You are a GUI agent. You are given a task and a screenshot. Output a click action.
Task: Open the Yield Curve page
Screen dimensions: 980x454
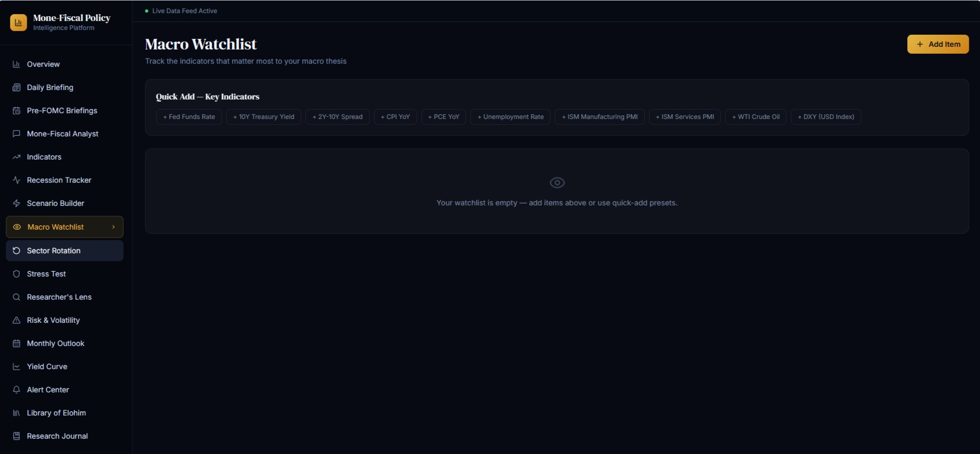coord(64,367)
